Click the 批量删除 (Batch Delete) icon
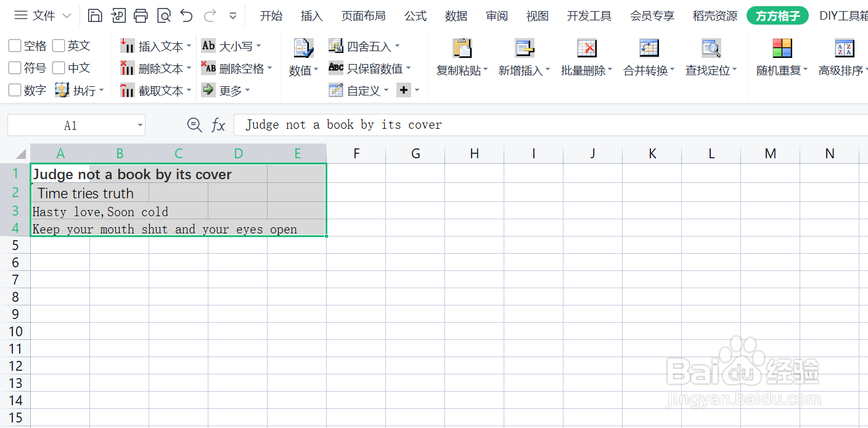This screenshot has height=428, width=868. point(587,48)
